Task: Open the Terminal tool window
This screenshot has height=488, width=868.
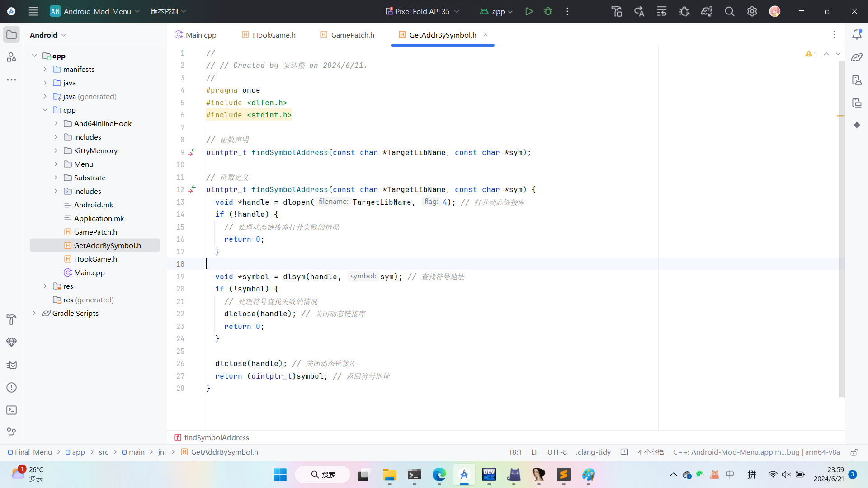Action: [12, 410]
